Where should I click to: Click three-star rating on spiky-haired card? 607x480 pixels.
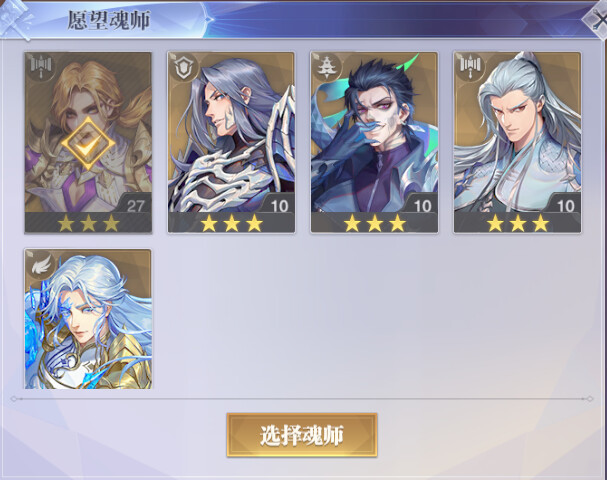(x=375, y=223)
